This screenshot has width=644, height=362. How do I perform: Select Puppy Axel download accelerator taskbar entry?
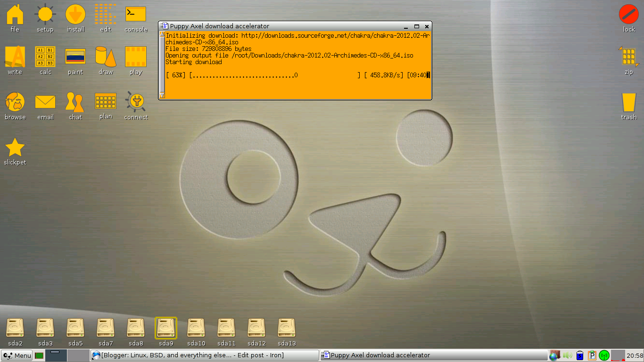[434, 355]
